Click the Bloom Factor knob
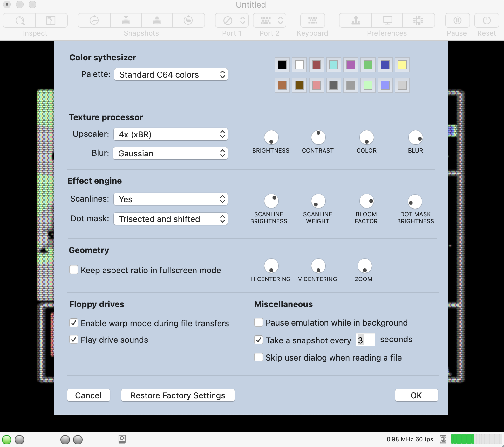This screenshot has width=504, height=447. click(x=367, y=201)
